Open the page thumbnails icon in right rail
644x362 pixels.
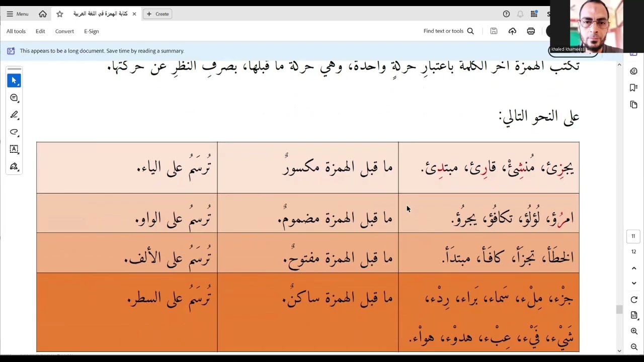click(x=634, y=105)
